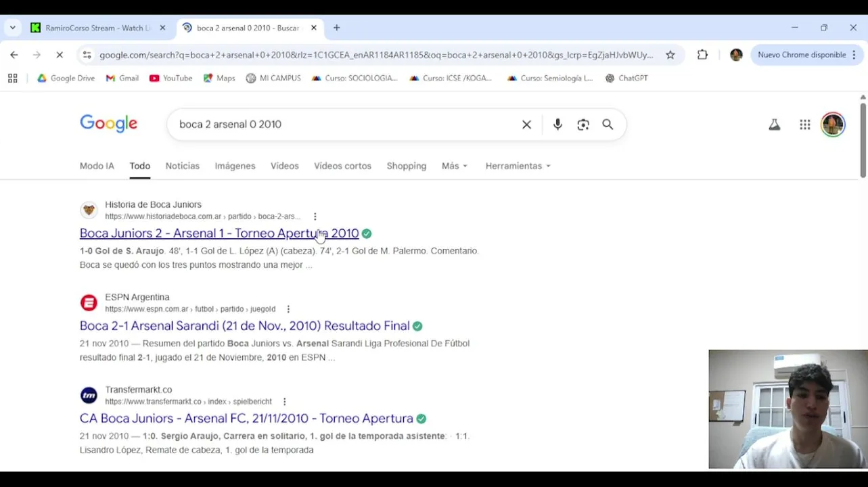Viewport: 868px width, 487px height.
Task: Click the URL address bar
Action: click(376, 55)
